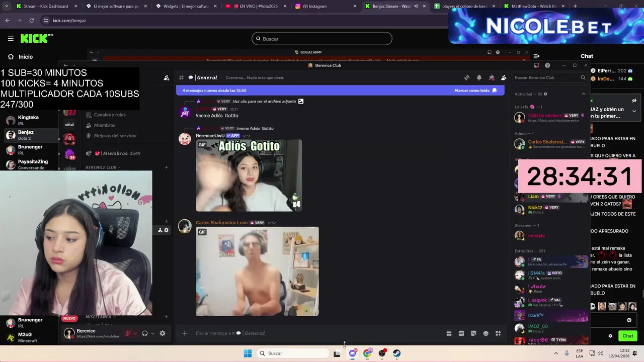
Task: Reload the browser page
Action: pyautogui.click(x=31, y=21)
